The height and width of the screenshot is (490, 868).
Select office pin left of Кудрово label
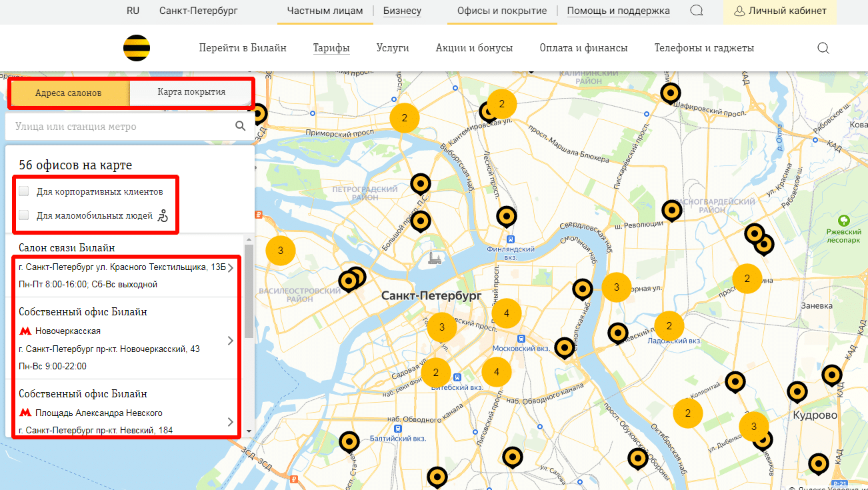pyautogui.click(x=797, y=393)
